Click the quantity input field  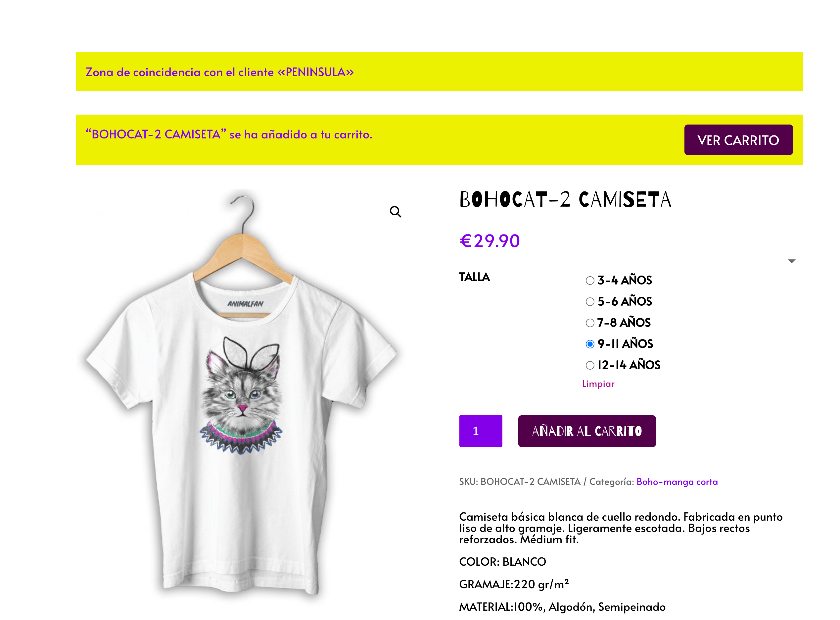coord(481,431)
